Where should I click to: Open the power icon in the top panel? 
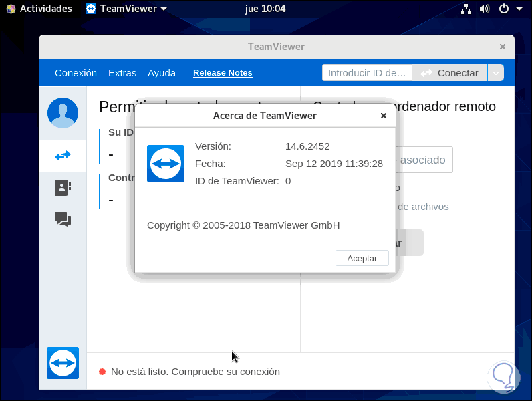tap(504, 9)
